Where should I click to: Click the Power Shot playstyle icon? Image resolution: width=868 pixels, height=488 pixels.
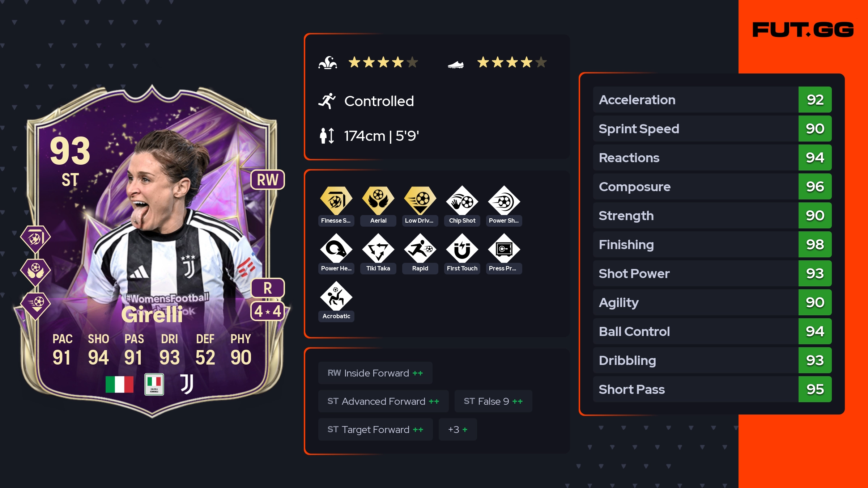[x=504, y=201]
